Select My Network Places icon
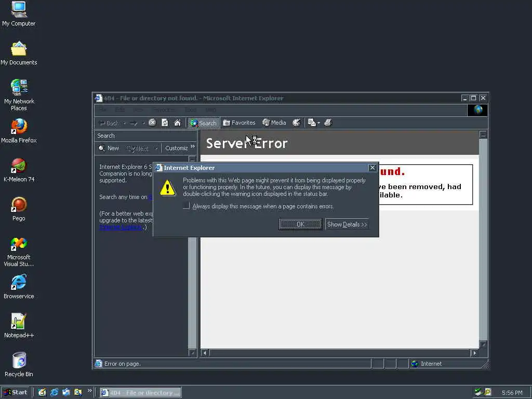The width and height of the screenshot is (532, 399). tap(19, 96)
